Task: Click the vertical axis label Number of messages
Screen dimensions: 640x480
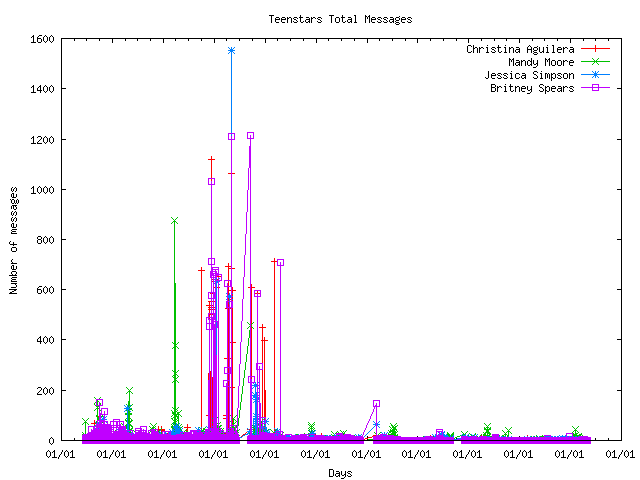Action: pyautogui.click(x=14, y=240)
